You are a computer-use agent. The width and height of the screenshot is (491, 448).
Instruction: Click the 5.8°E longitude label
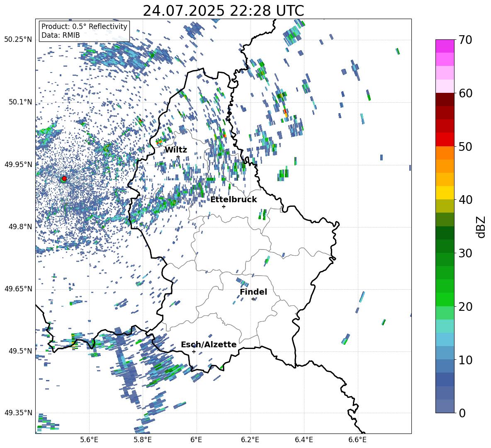143,440
